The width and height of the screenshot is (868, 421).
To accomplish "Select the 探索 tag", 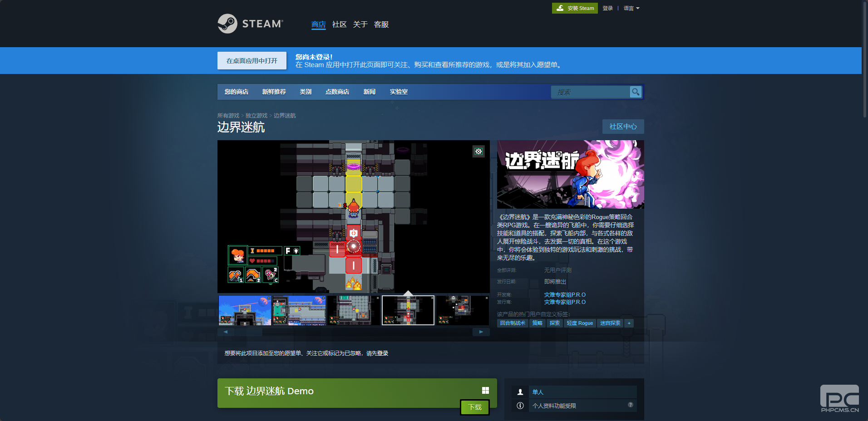I will pos(555,323).
